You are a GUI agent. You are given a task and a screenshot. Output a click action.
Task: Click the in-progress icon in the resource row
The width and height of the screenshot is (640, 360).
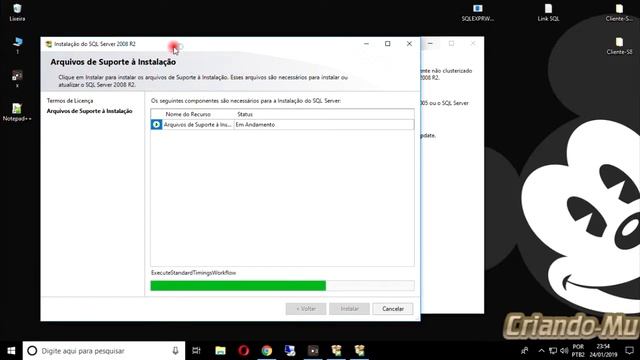click(156, 124)
